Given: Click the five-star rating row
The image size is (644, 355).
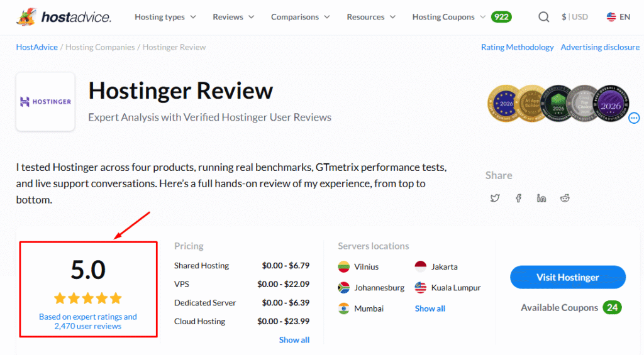Looking at the screenshot, I should pos(88,298).
